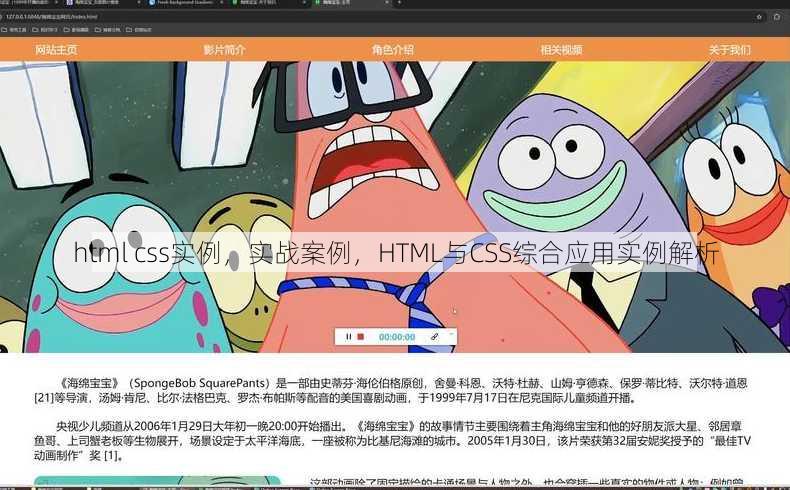Open the extensions icon beside the star

(x=777, y=17)
